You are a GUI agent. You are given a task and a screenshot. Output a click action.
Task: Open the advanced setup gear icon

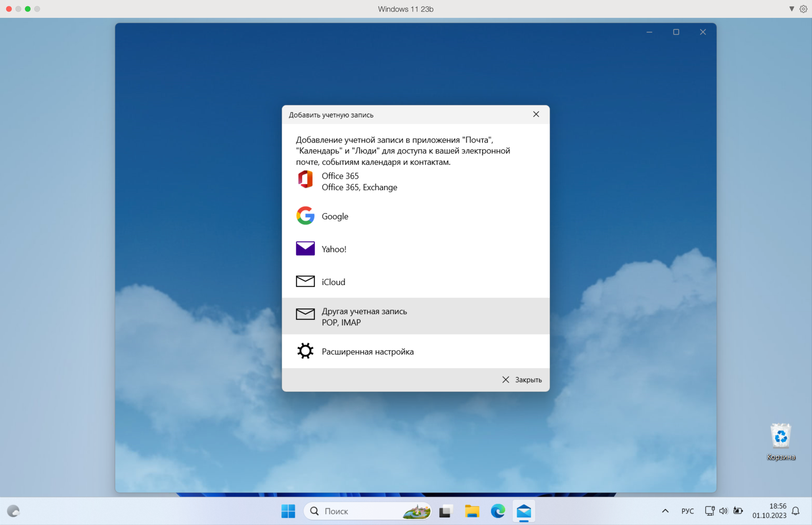[305, 351]
